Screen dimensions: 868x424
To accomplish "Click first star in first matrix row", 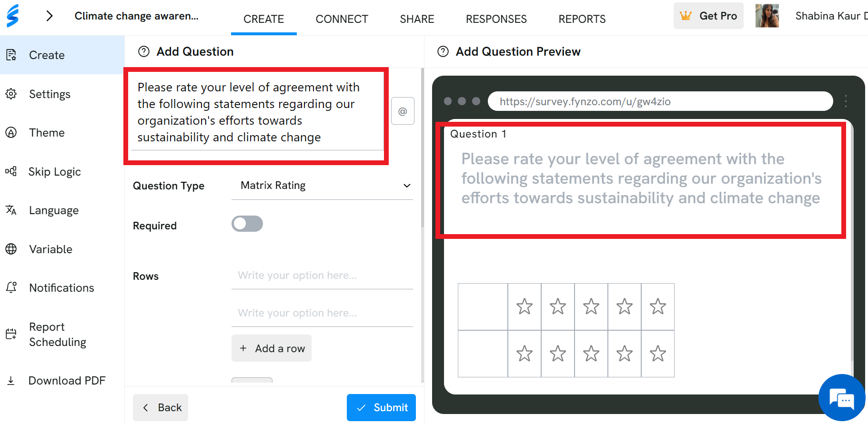I will pyautogui.click(x=525, y=306).
